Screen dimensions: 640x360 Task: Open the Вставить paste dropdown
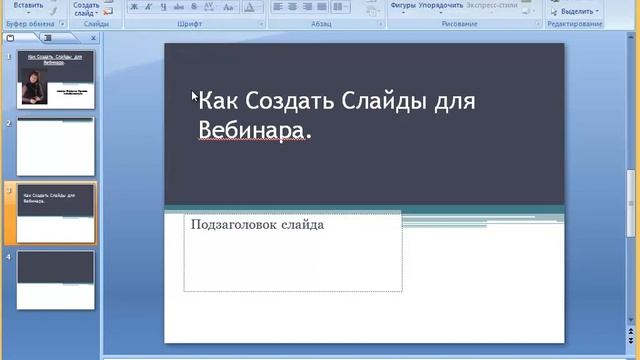click(x=28, y=8)
